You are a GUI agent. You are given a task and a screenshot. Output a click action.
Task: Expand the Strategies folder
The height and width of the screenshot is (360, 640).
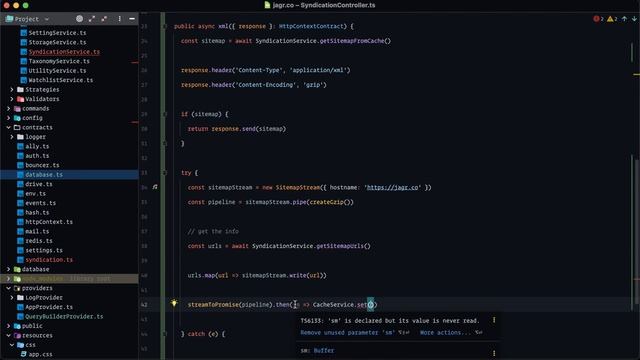tap(12, 89)
